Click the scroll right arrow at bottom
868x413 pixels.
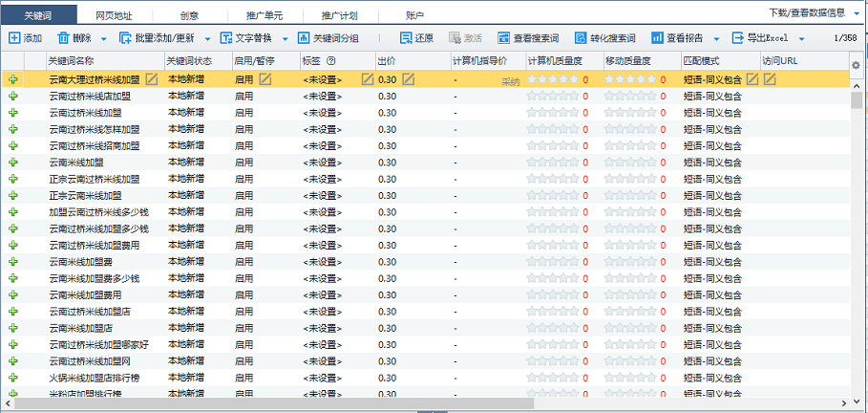click(843, 403)
